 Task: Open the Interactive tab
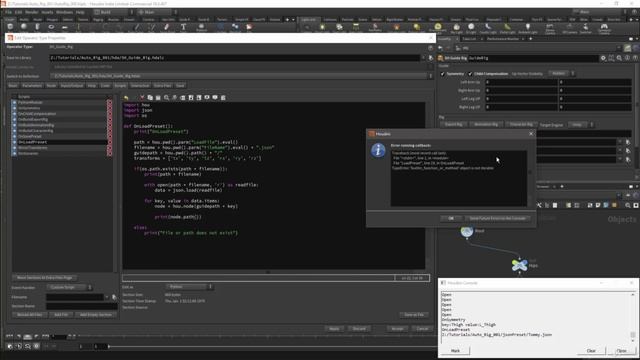click(140, 86)
